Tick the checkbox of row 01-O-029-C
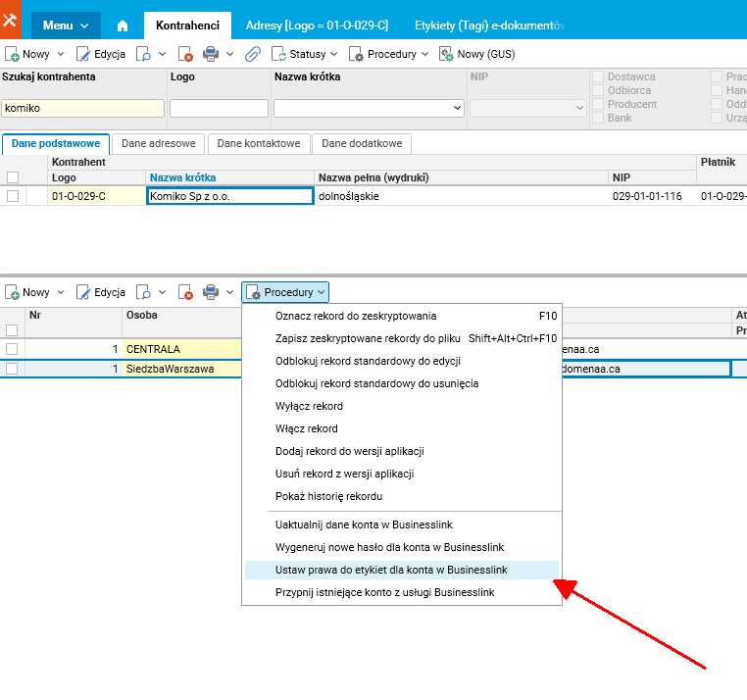Viewport: 747px width, 700px height. point(13,196)
